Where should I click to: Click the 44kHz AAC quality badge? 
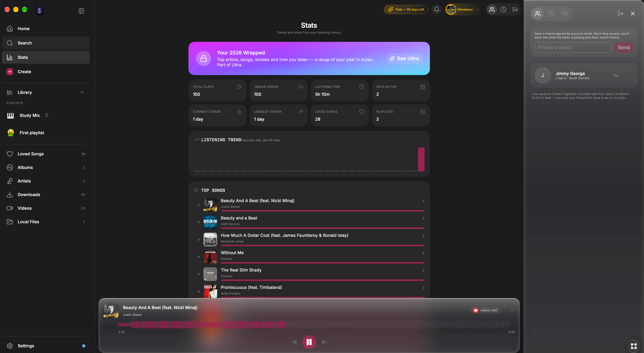[485, 311]
